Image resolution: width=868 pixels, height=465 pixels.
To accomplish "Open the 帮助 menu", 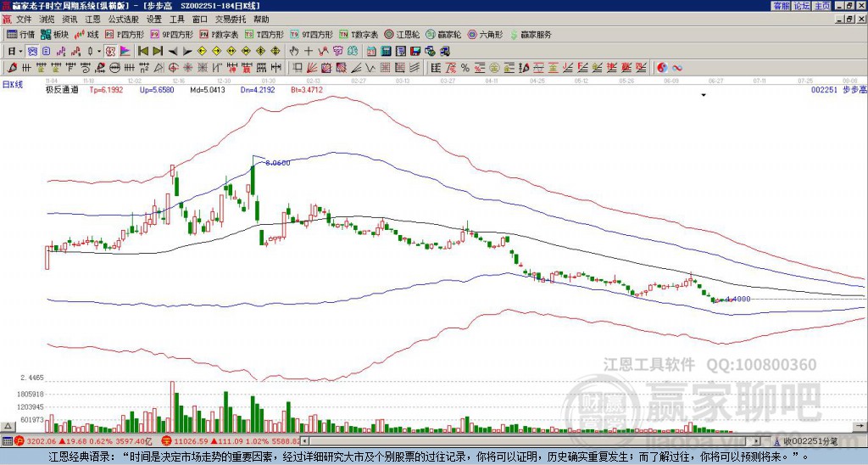I will point(261,20).
